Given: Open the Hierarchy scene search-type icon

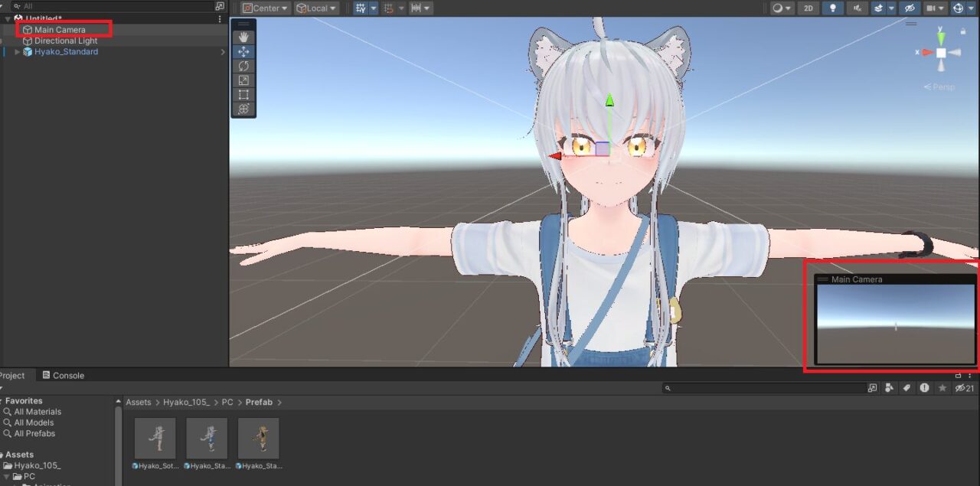Looking at the screenshot, I should coord(220,6).
